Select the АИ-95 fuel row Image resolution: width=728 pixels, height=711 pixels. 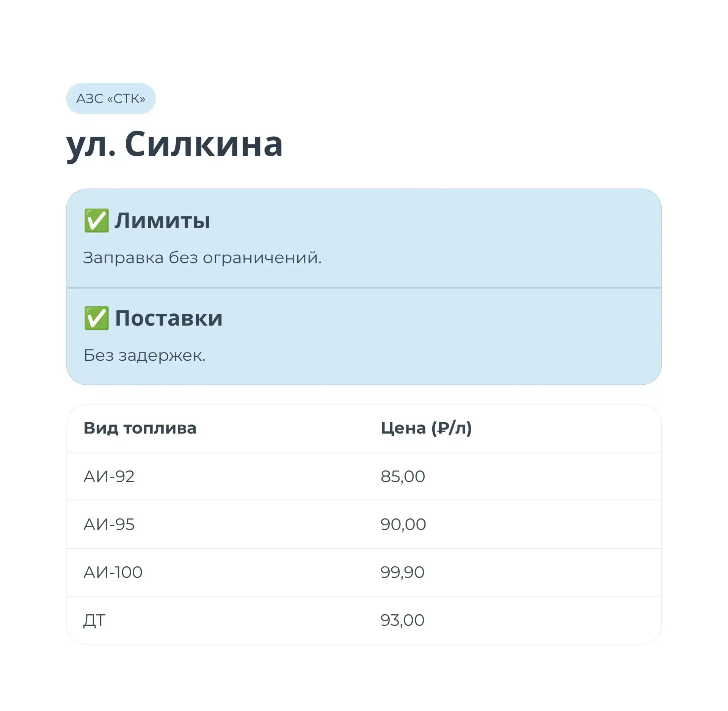(x=364, y=525)
